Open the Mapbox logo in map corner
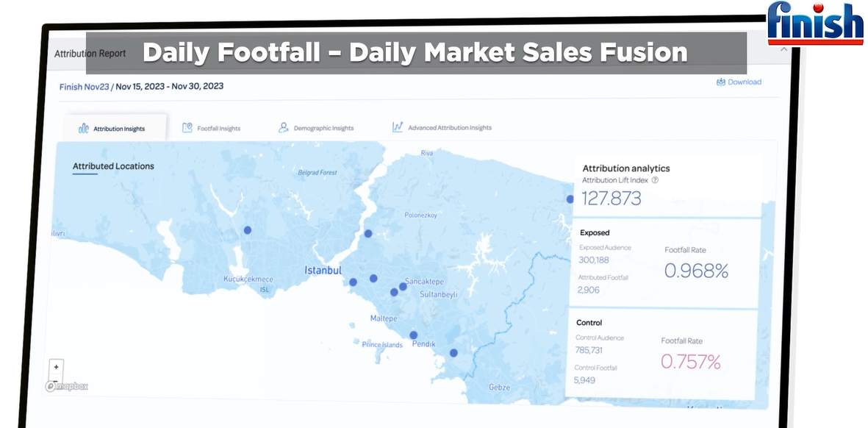Image resolution: width=868 pixels, height=428 pixels. (x=65, y=386)
